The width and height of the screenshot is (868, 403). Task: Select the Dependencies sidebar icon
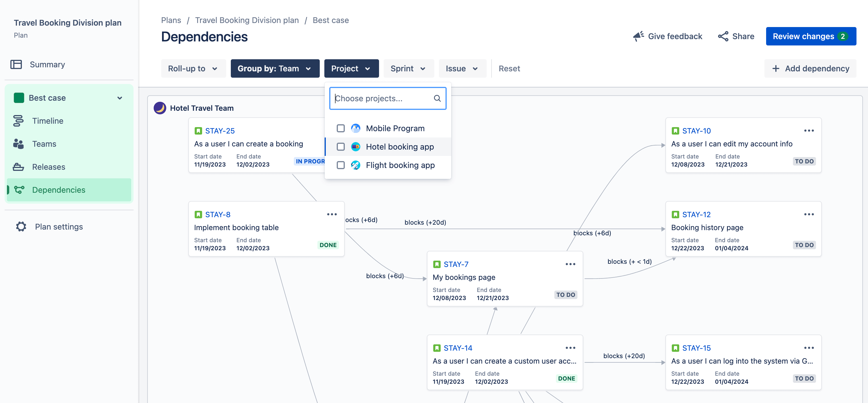point(20,190)
